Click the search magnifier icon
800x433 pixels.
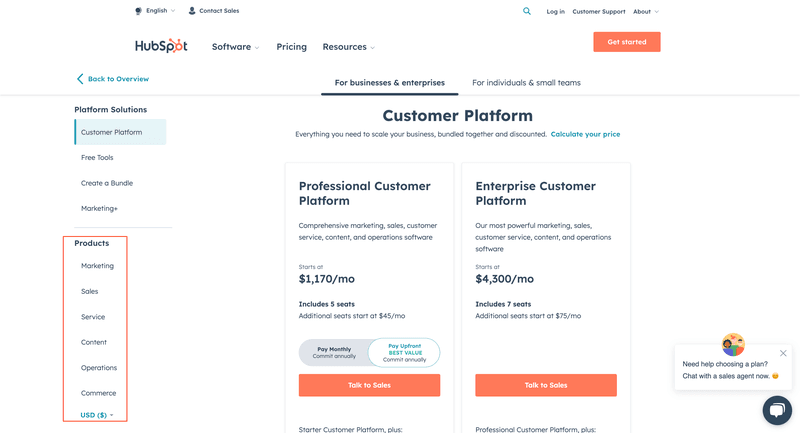coord(527,11)
